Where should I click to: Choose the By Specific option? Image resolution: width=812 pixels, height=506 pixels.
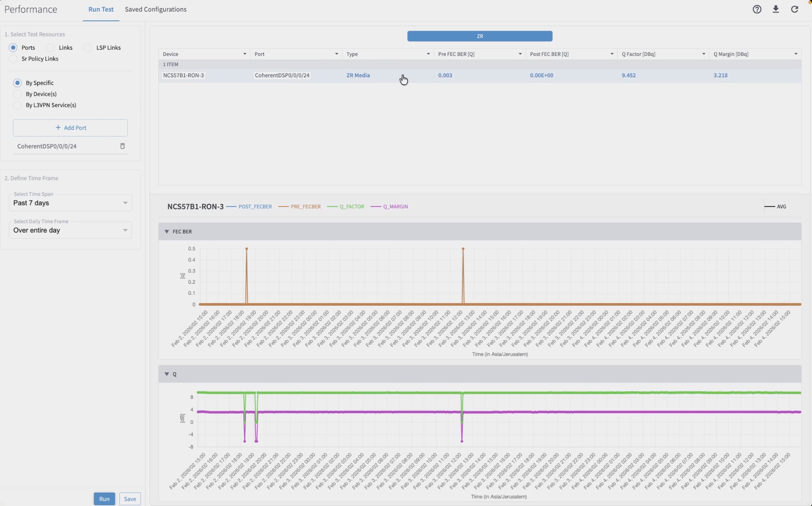pyautogui.click(x=17, y=83)
